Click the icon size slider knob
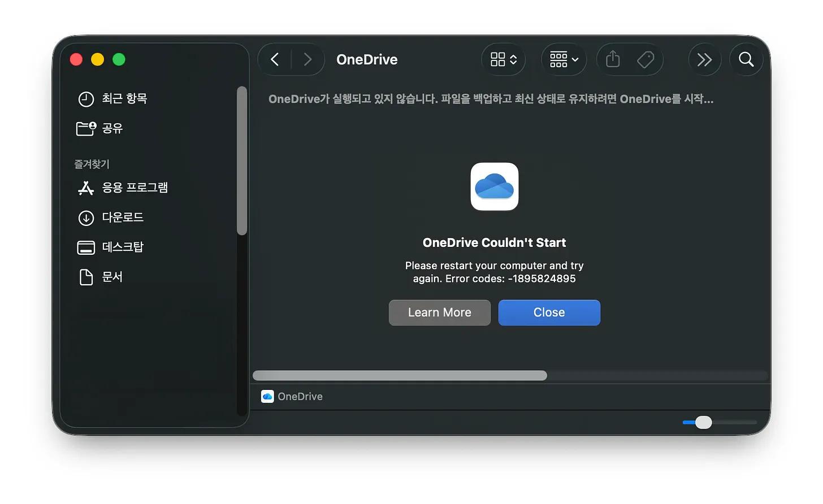Image resolution: width=823 pixels, height=504 pixels. 704,422
